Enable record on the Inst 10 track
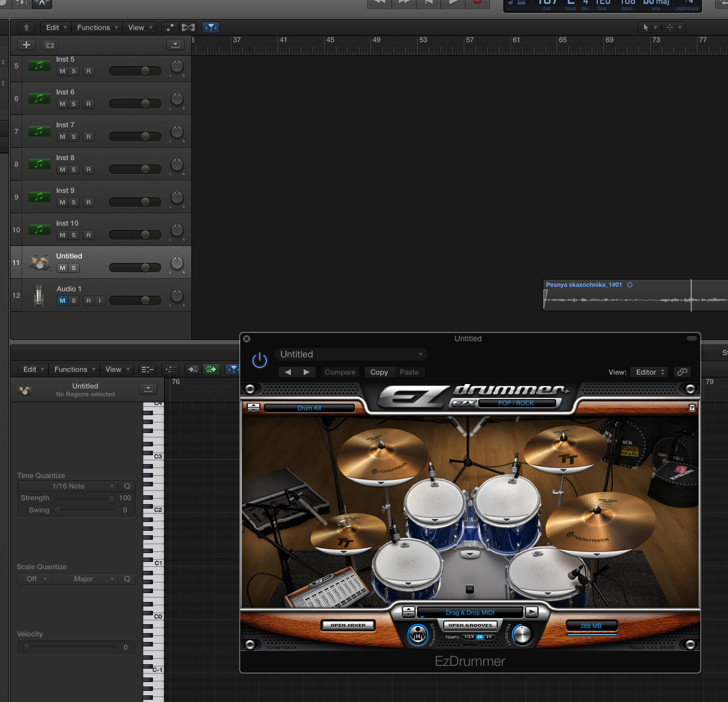 88,235
